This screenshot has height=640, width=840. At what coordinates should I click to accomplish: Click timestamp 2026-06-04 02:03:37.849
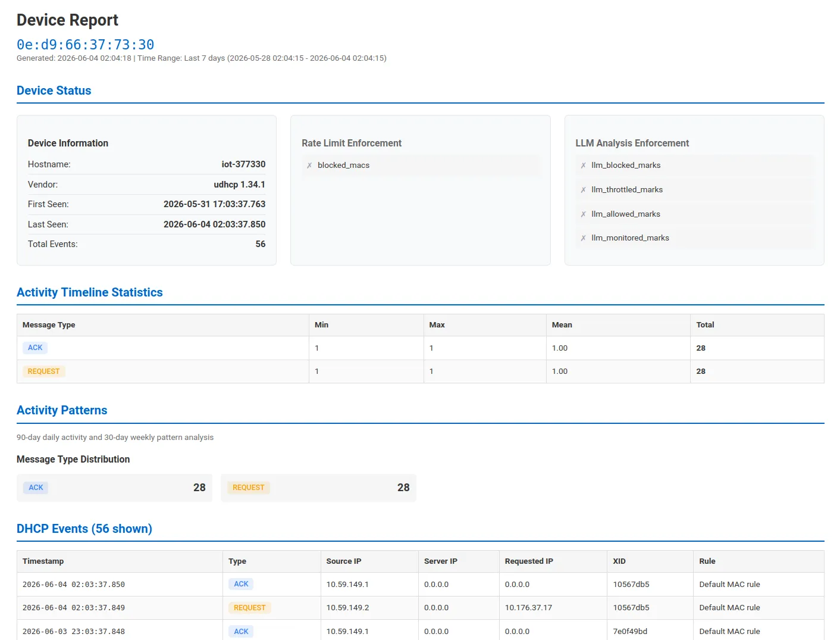[74, 608]
